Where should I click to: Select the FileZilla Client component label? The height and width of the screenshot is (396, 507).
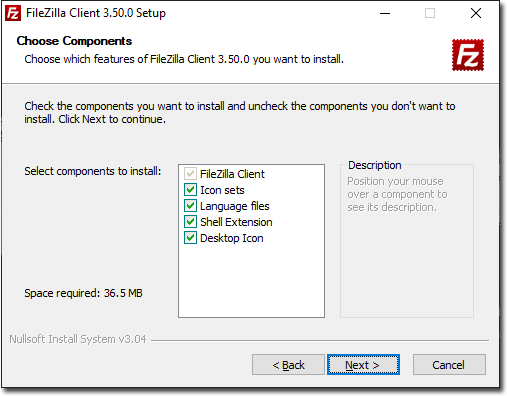point(232,174)
